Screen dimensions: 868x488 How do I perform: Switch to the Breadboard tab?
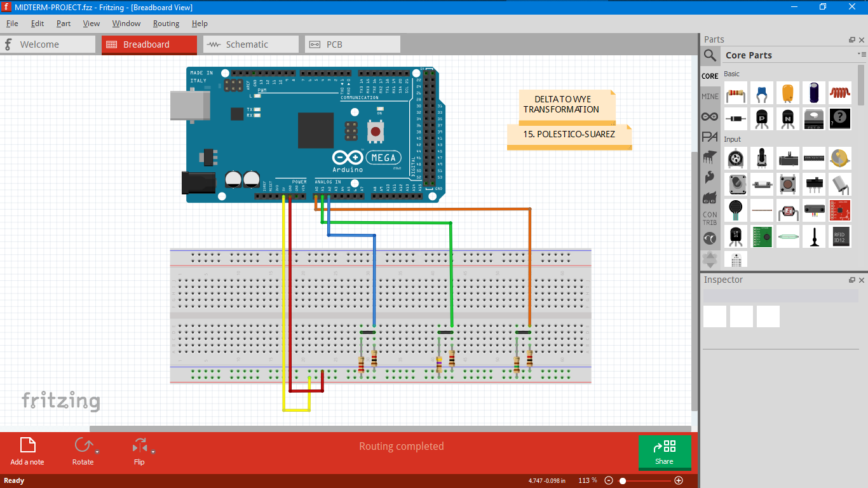point(149,44)
